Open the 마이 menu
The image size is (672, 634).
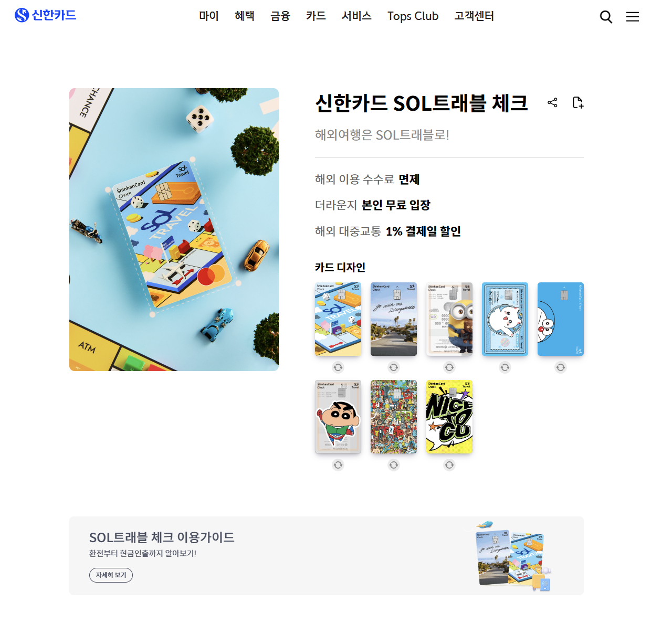coord(208,16)
